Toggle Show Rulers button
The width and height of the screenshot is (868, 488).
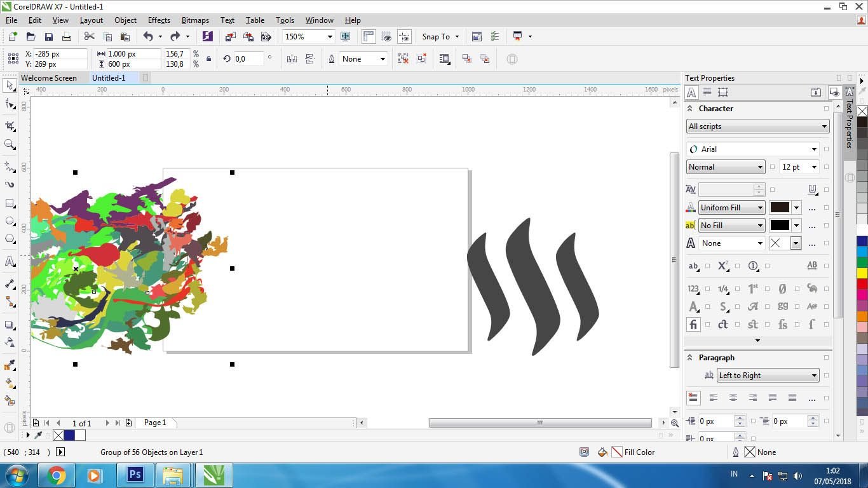coord(369,37)
